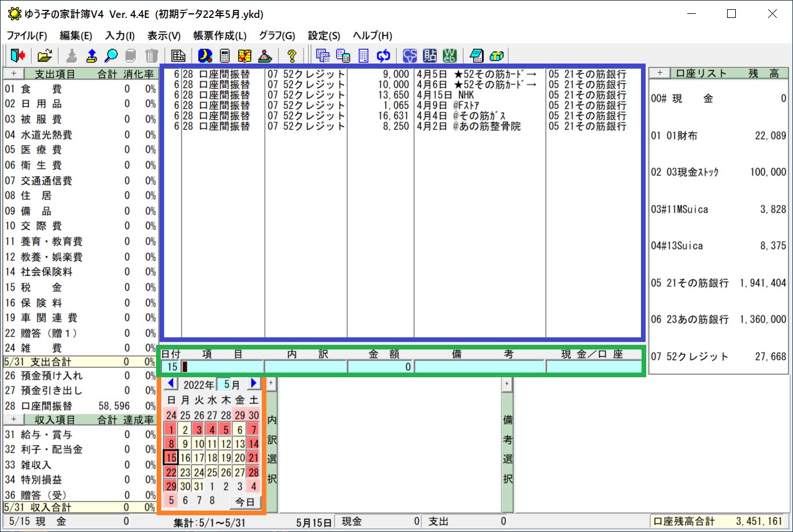Click the cascade windows icon
Viewport: 793px width, 532px height.
pyautogui.click(x=323, y=55)
